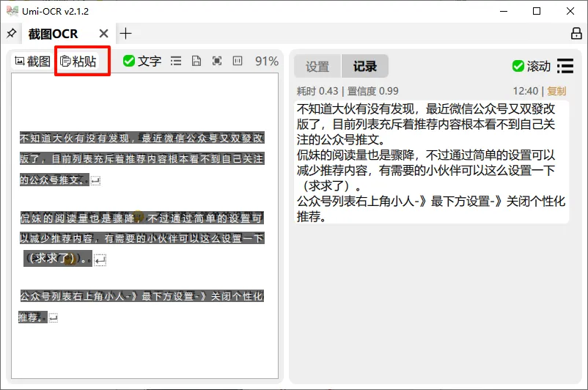Click the 粘贴 paste button
This screenshot has height=390, width=588.
pos(78,61)
